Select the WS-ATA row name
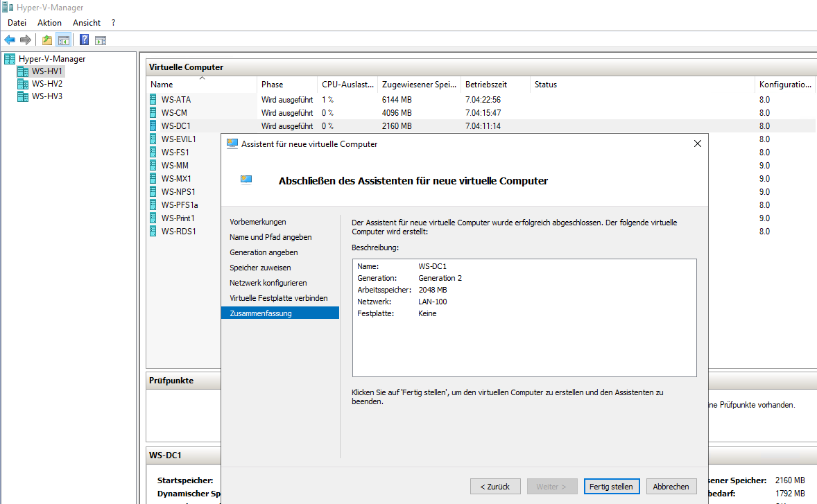Image resolution: width=817 pixels, height=504 pixels. (176, 99)
